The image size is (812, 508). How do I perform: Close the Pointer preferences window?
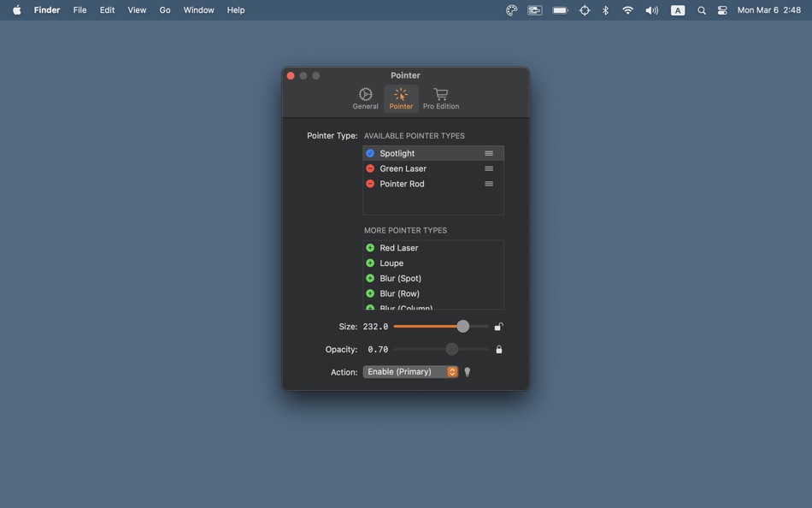291,75
